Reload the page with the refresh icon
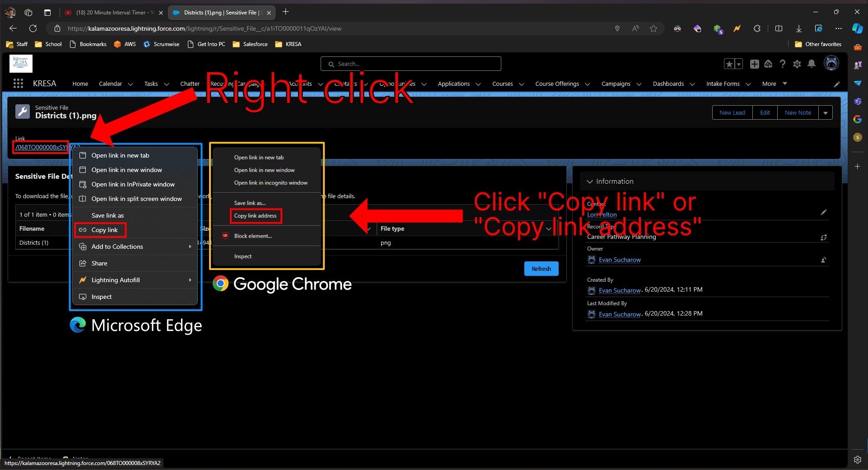Image resolution: width=868 pixels, height=470 pixels. pyautogui.click(x=33, y=28)
